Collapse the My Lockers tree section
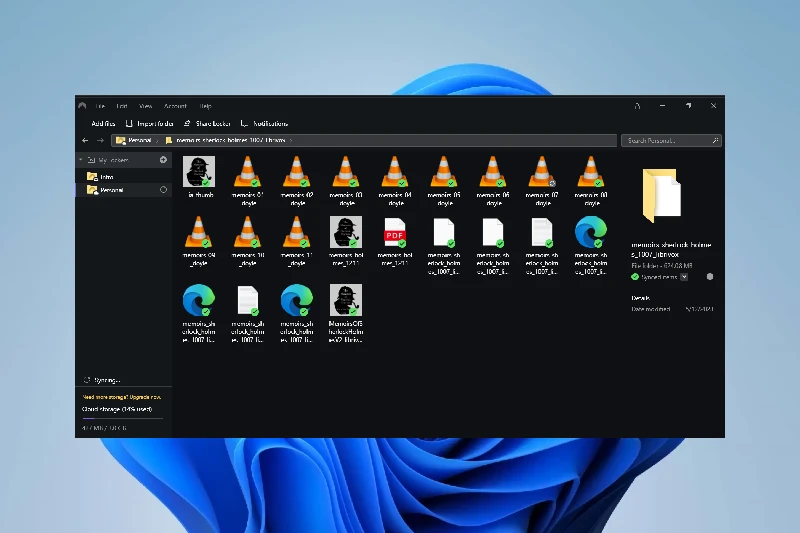 81,160
